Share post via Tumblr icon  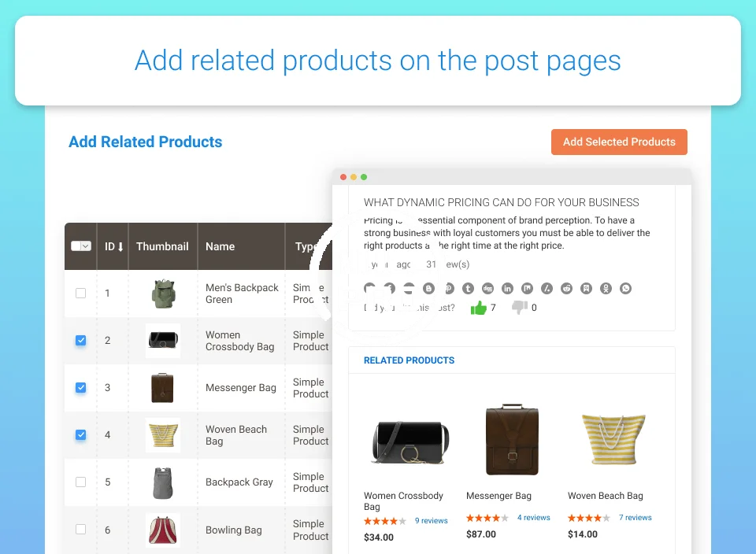coord(468,289)
